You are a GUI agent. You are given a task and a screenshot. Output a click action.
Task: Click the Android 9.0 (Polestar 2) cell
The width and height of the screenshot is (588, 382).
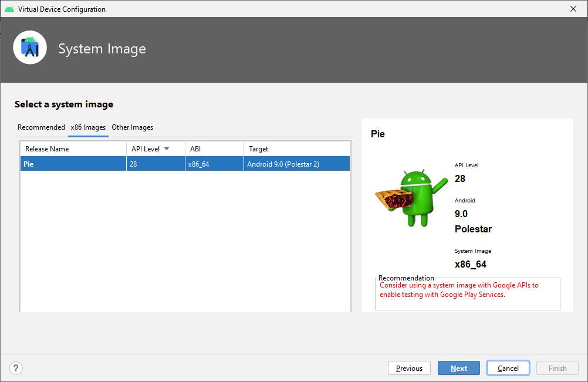[x=297, y=164]
